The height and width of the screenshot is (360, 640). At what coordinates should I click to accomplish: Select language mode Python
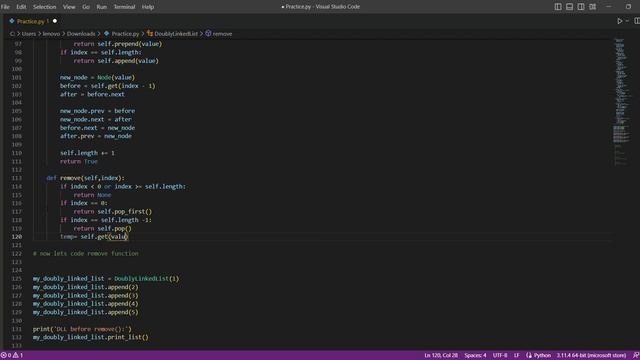pos(542,356)
